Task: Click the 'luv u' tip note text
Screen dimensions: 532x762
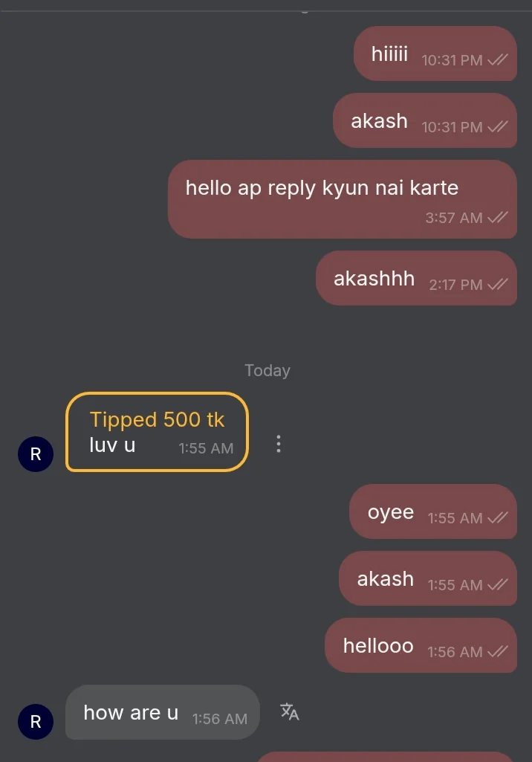Action: pyautogui.click(x=112, y=445)
